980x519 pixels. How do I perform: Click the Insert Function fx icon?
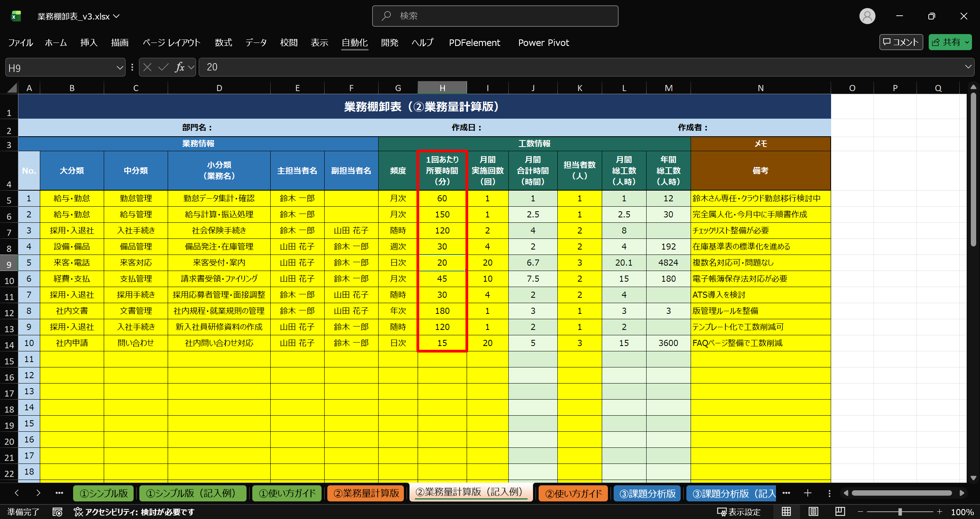click(179, 67)
